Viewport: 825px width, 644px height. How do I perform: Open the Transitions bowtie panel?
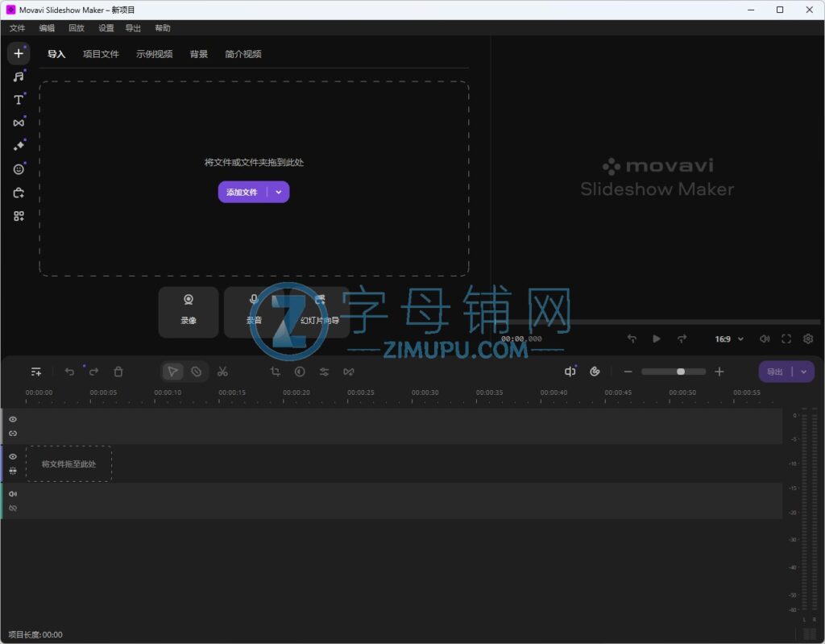coord(19,123)
